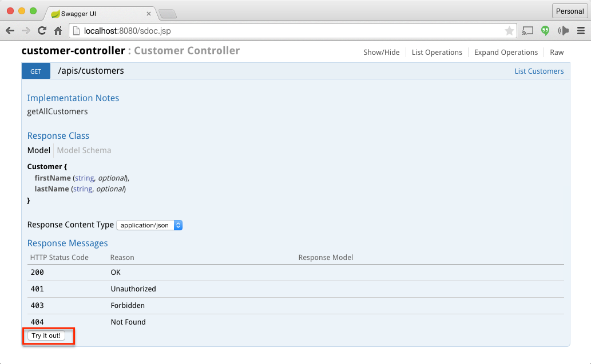
Task: Click the Try it out! button
Action: 46,335
